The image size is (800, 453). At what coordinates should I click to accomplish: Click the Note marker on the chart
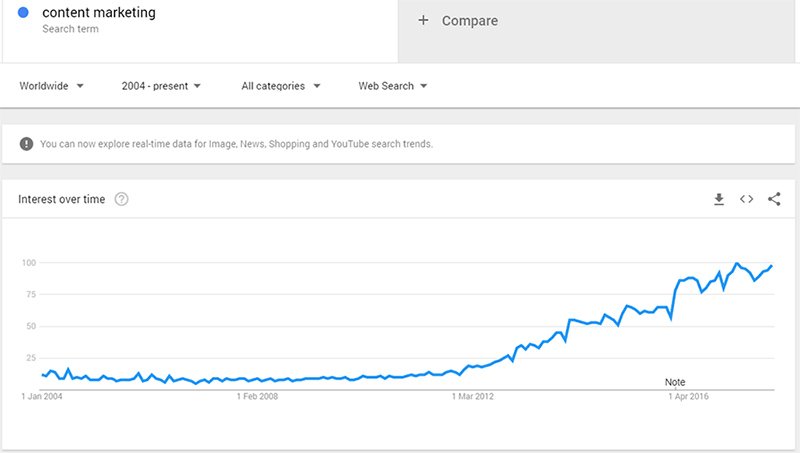point(674,382)
